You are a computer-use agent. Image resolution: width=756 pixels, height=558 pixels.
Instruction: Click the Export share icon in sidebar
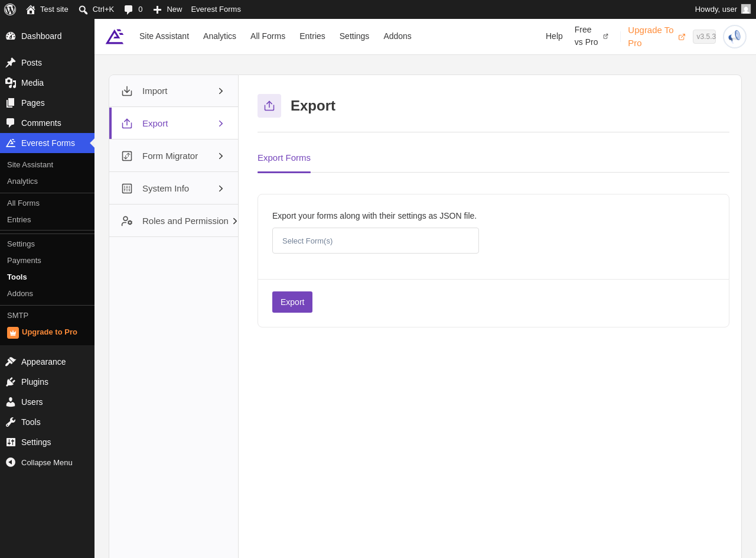coord(127,124)
